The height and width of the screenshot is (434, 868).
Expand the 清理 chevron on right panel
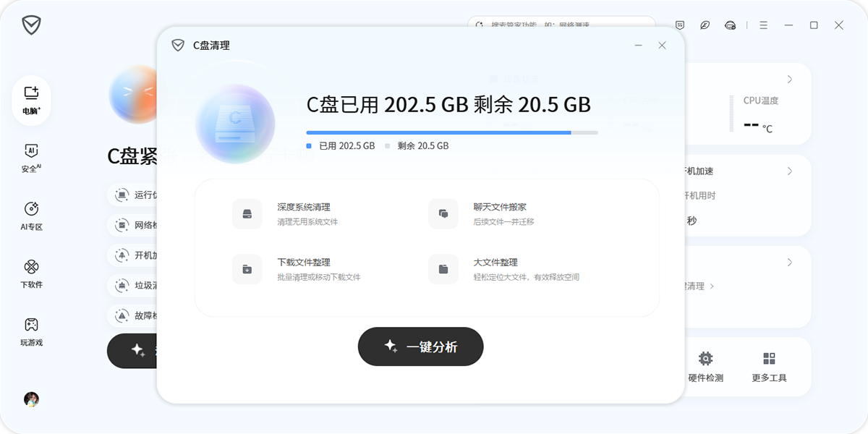tap(712, 286)
